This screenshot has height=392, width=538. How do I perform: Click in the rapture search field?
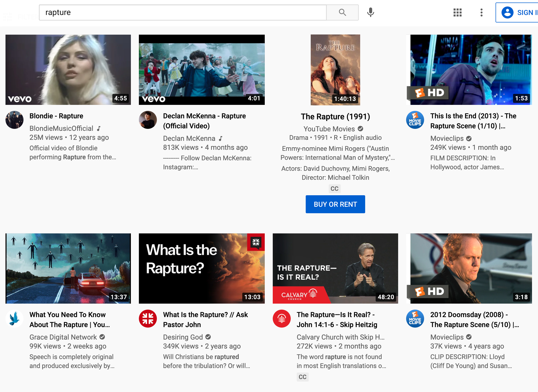tap(182, 12)
